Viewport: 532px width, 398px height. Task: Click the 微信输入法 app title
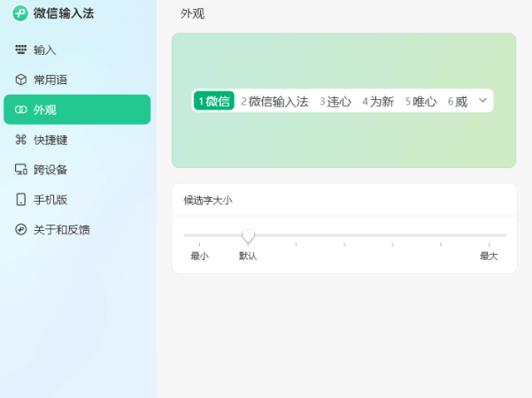pos(64,13)
